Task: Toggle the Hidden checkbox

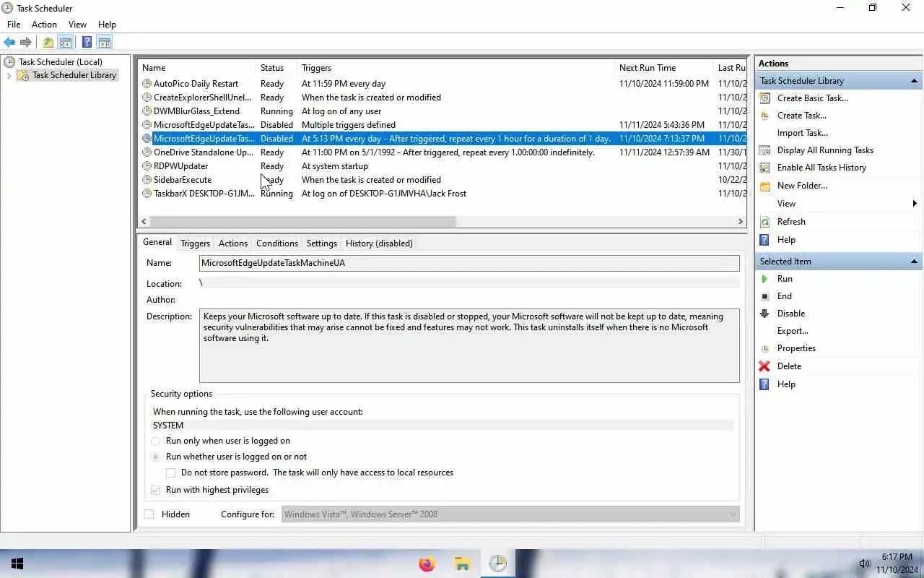Action: [149, 514]
